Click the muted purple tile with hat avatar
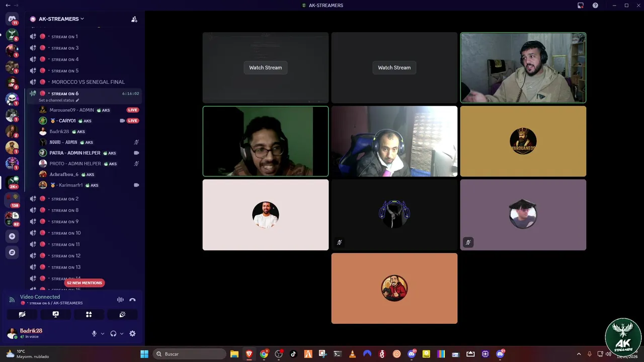The image size is (644, 362). coord(523,215)
